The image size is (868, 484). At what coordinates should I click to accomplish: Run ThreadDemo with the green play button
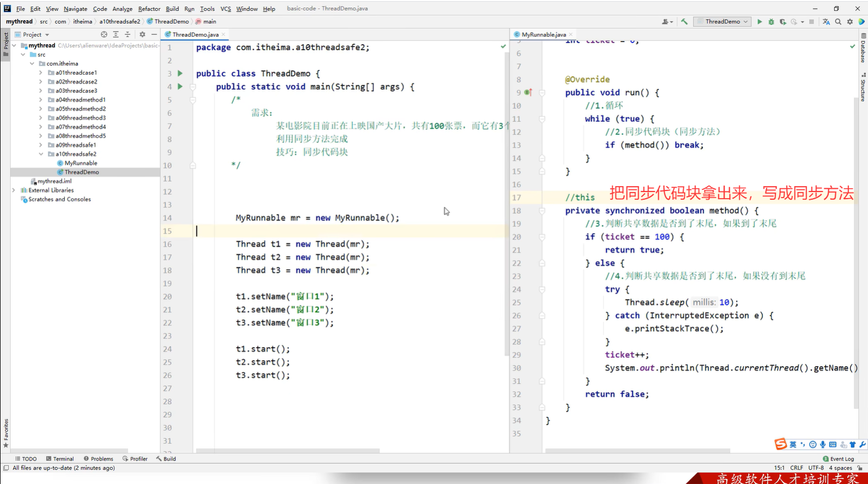coord(759,22)
